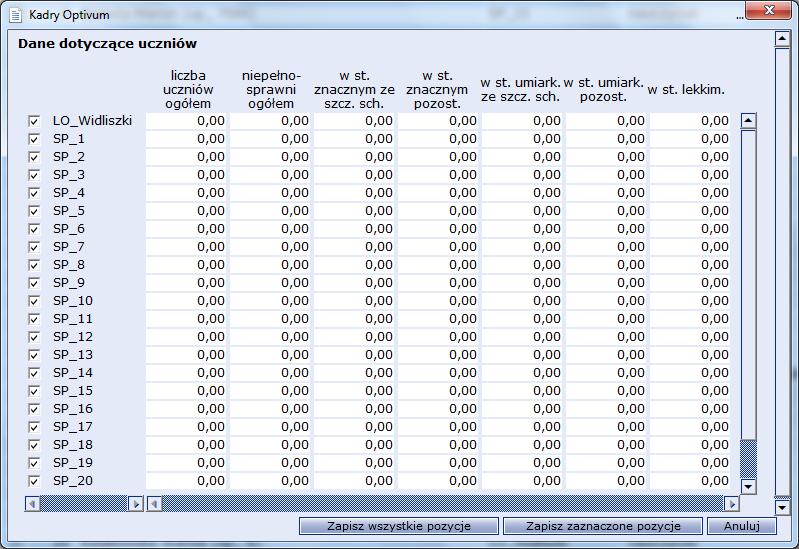The height and width of the screenshot is (549, 799).
Task: Click right arrow of data horizontal scrollbar
Action: coord(732,504)
